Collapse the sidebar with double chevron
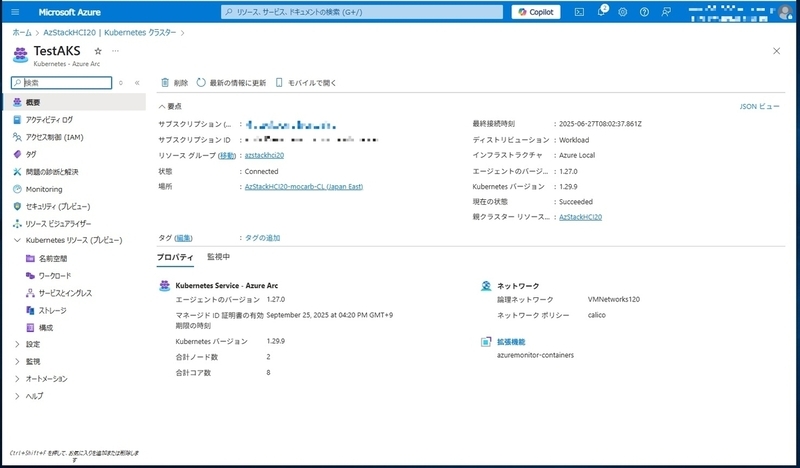 point(137,83)
